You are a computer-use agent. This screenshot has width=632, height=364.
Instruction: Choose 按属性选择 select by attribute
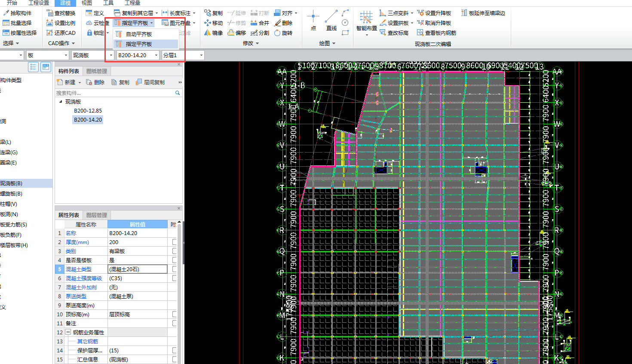pos(20,33)
